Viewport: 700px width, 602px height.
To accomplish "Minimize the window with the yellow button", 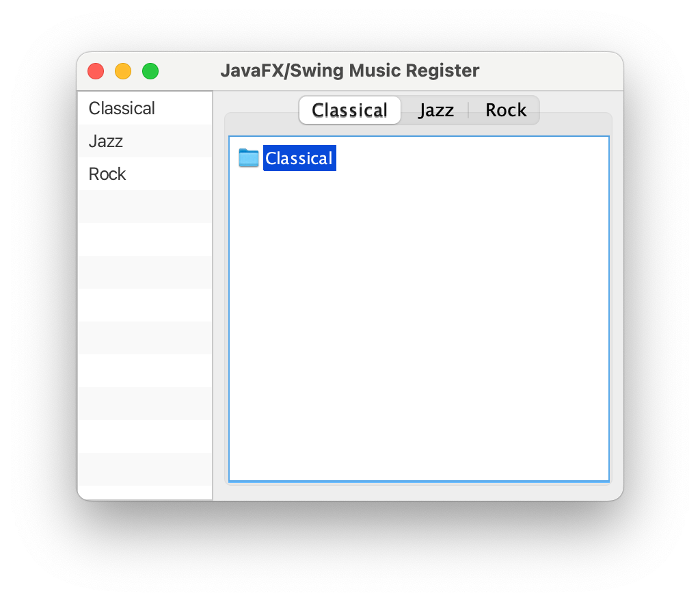I will tap(123, 71).
